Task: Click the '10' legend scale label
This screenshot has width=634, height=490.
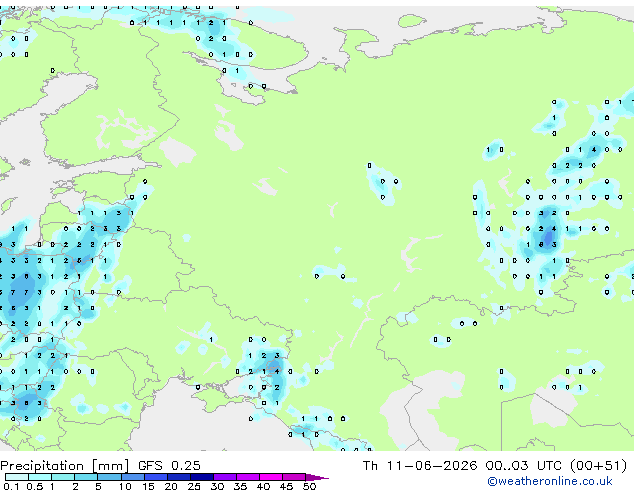Action: pos(125,486)
